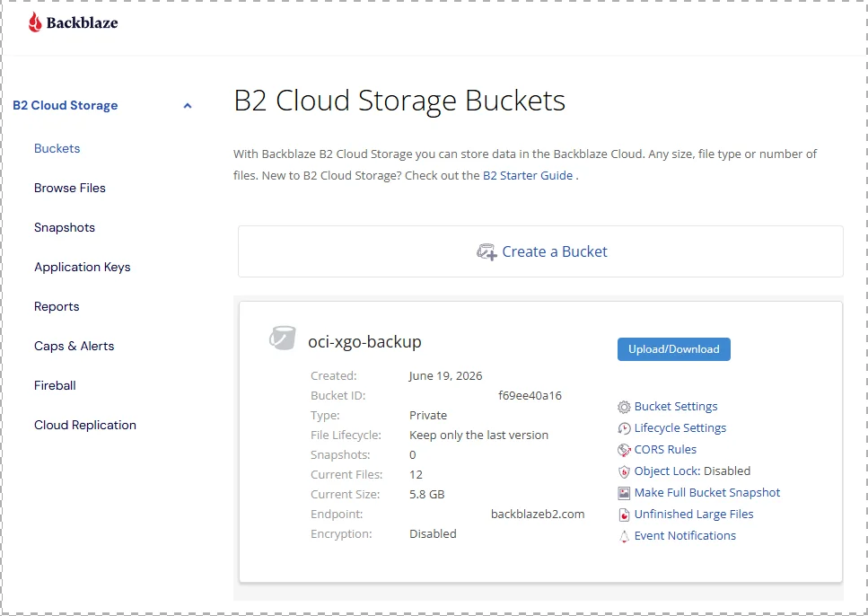
Task: Open the CORS Rules link
Action: coord(665,449)
